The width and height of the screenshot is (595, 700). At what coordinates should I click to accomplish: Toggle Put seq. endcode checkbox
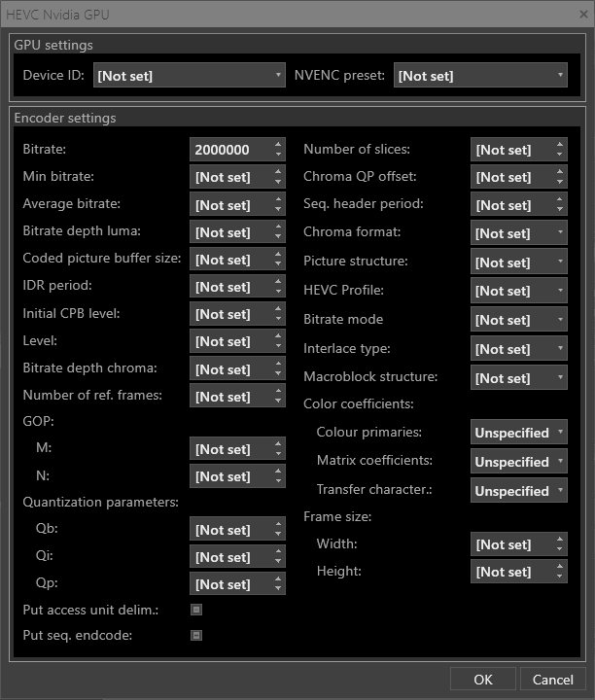[x=196, y=635]
